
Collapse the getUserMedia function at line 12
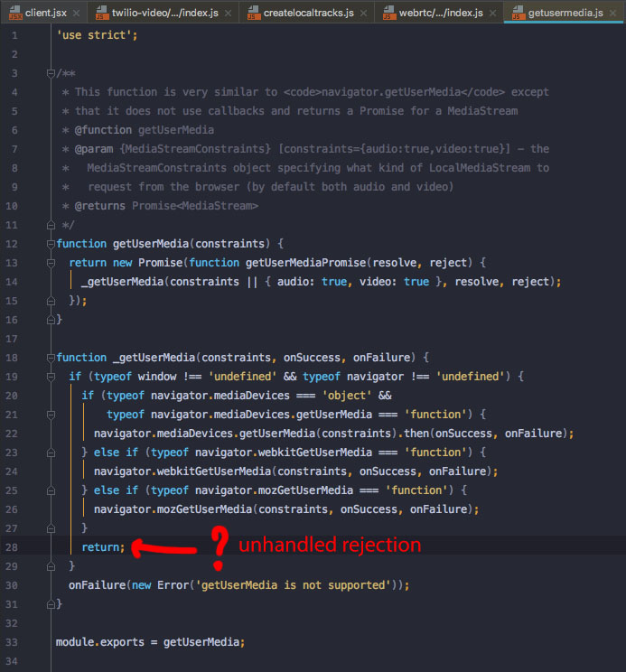[x=51, y=244]
